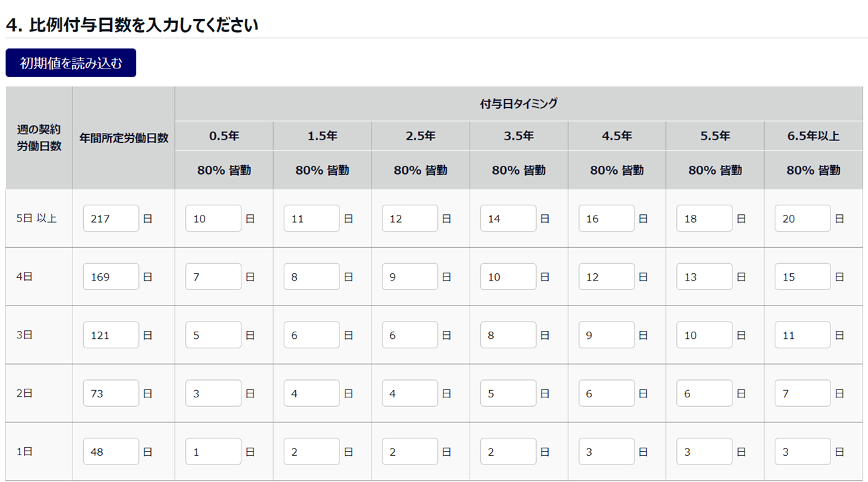This screenshot has height=482, width=868.
Task: Click the 初期値を読み込む button
Action: (71, 63)
